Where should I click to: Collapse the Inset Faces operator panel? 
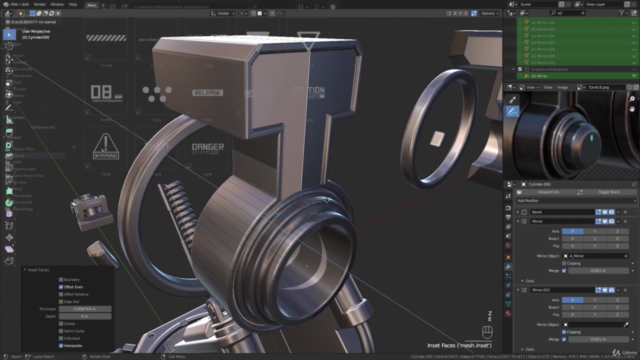pos(25,270)
